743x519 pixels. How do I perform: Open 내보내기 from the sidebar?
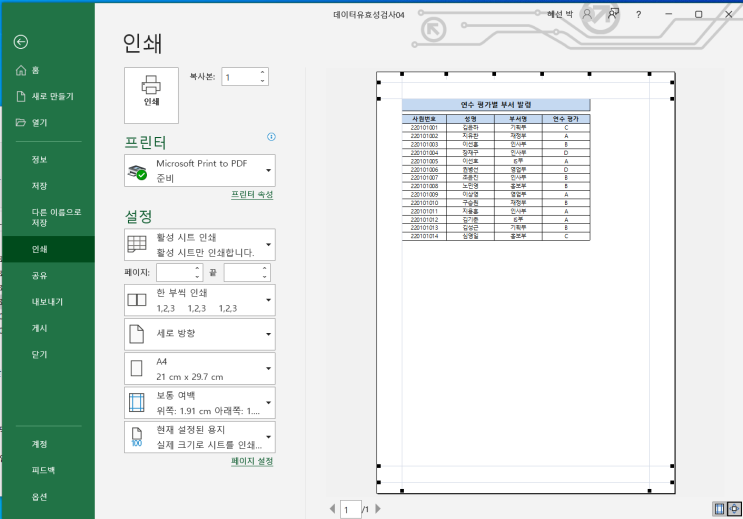pyautogui.click(x=48, y=302)
